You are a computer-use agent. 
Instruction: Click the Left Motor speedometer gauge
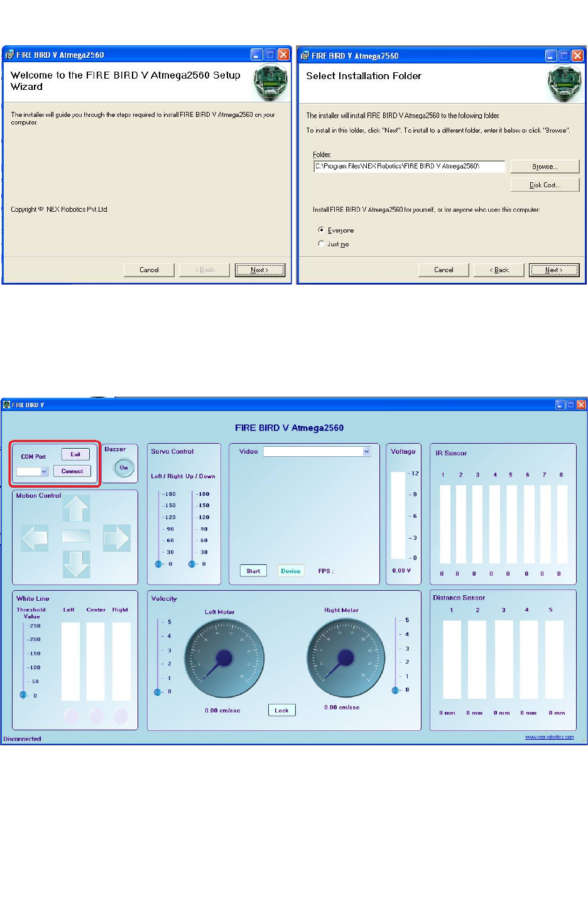224,659
